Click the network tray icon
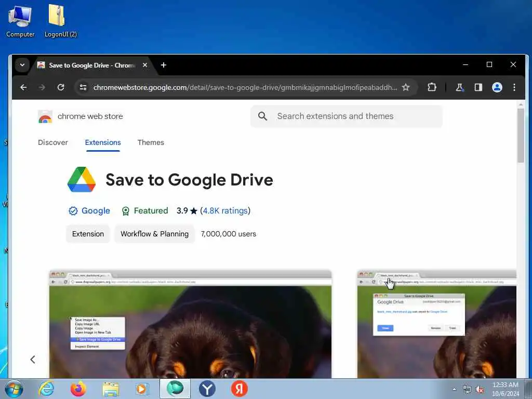 pyautogui.click(x=467, y=390)
